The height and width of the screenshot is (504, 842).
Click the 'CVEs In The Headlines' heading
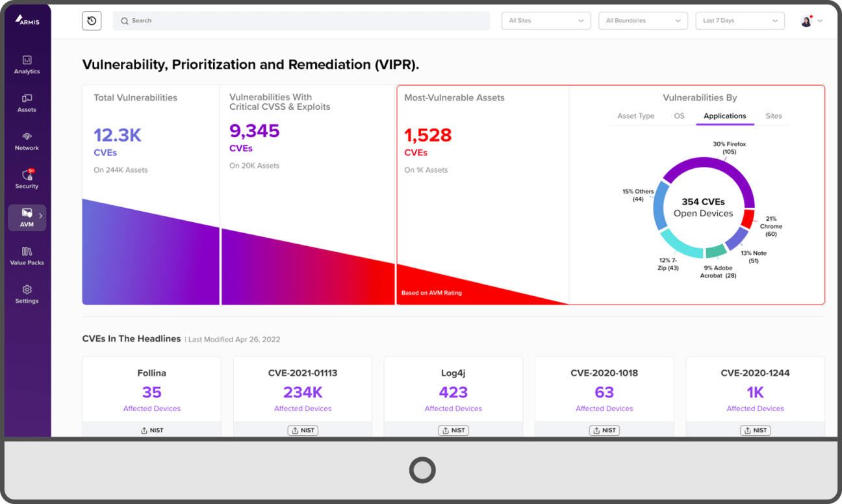pyautogui.click(x=131, y=339)
